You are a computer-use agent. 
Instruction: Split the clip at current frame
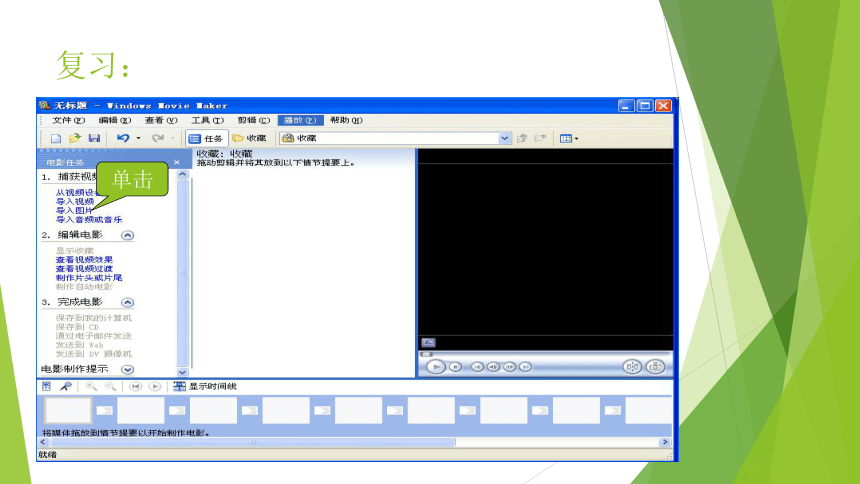pos(632,367)
